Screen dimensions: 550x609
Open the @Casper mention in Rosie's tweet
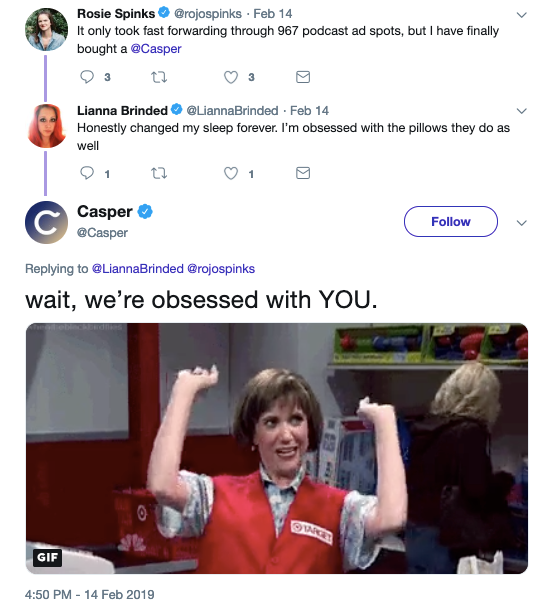[x=156, y=49]
